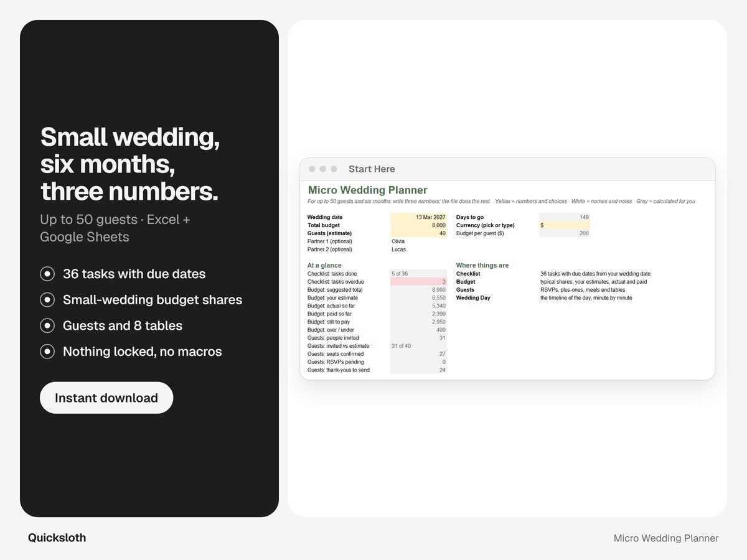Select the Total budget cell 8,000
747x560 pixels.
(418, 225)
